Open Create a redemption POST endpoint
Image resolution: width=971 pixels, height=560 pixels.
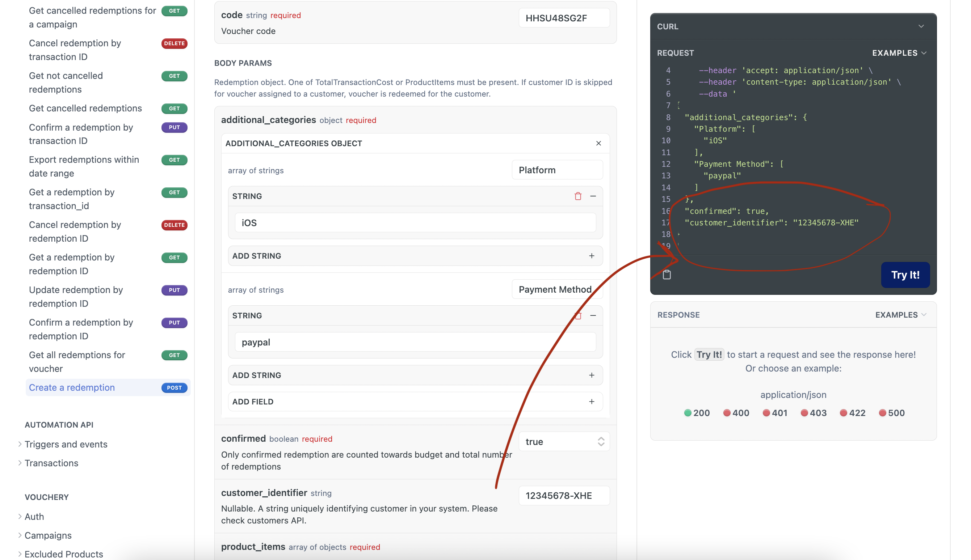pos(72,387)
